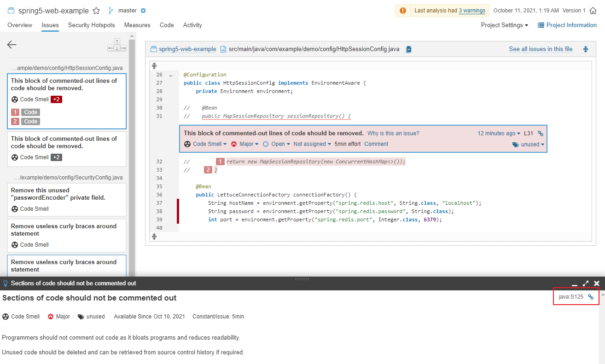This screenshot has width=605, height=364.
Task: Open the Project Settings menu
Action: pyautogui.click(x=504, y=25)
